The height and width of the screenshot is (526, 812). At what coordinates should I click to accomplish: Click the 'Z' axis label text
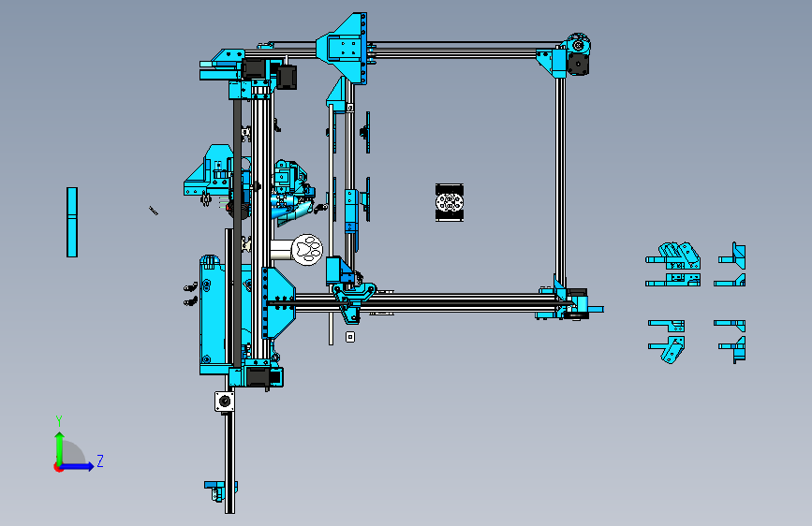pyautogui.click(x=100, y=460)
